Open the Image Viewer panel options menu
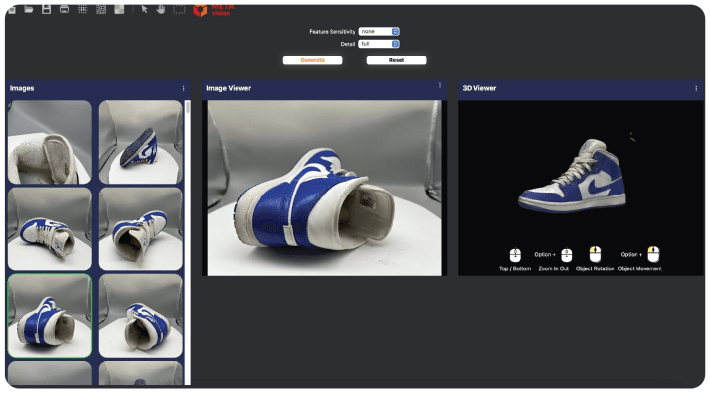This screenshot has height=393, width=710. pyautogui.click(x=440, y=85)
